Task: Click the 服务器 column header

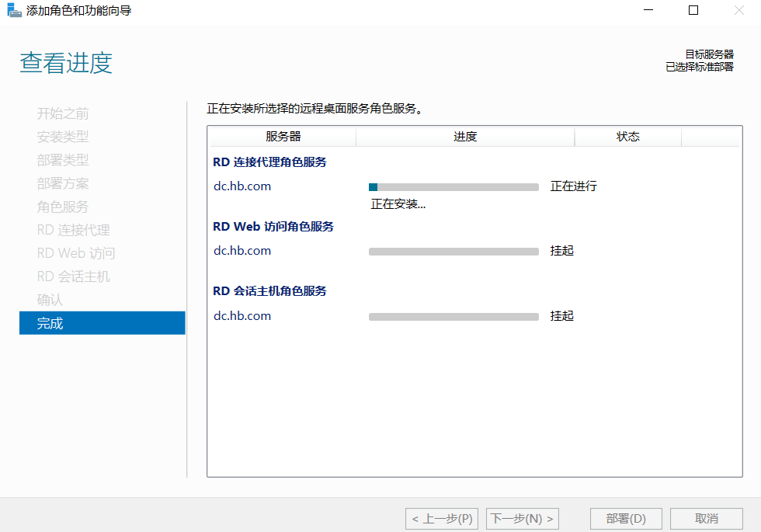Action: [283, 137]
